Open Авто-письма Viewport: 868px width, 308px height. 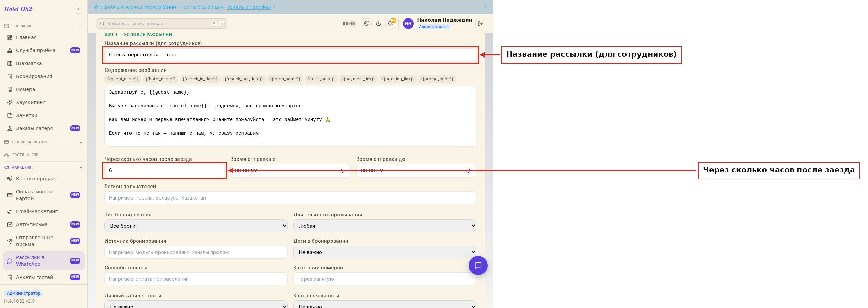[44, 224]
